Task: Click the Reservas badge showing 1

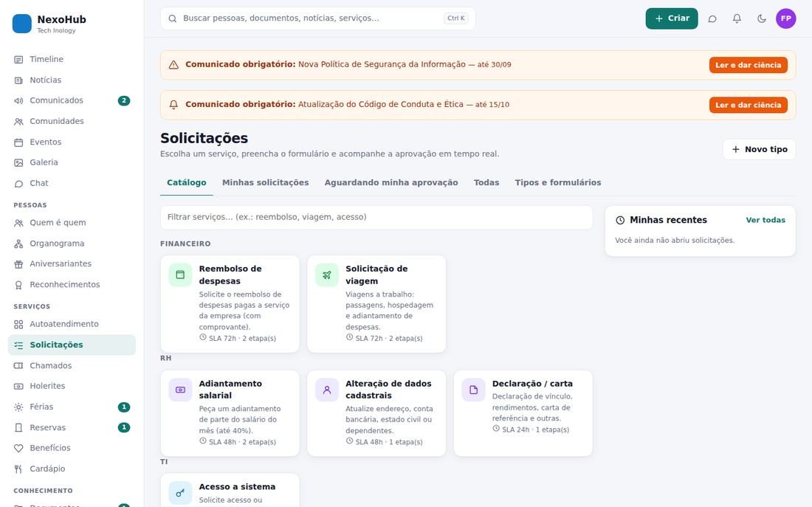Action: click(124, 428)
